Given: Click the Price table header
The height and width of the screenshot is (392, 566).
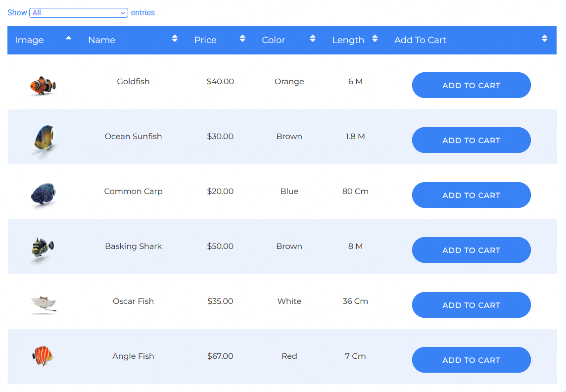Looking at the screenshot, I should tap(205, 40).
